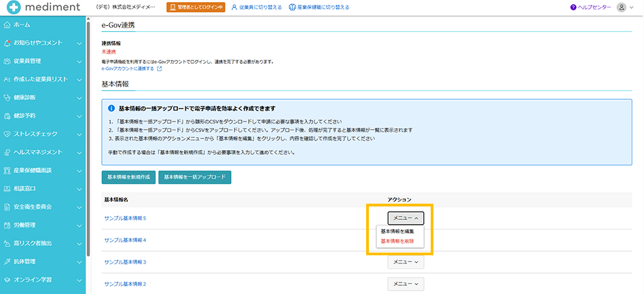Select 基本情報を編集 from the menu

[x=397, y=232]
